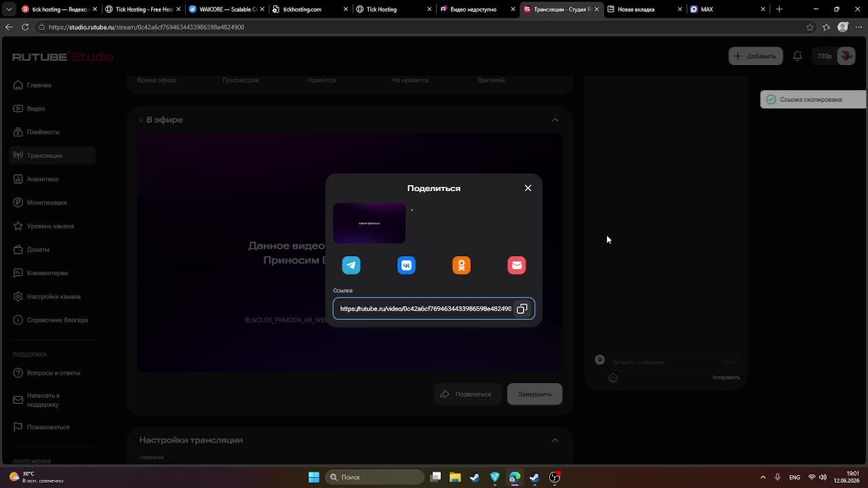Screen dimensions: 868x488
Task: Open File Explorer from the taskbar
Action: coord(455,477)
